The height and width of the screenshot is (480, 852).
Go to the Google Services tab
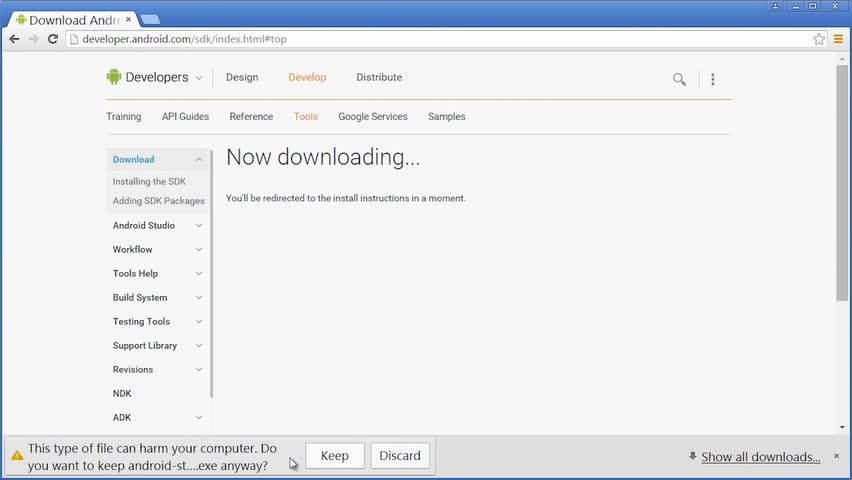[x=373, y=116]
